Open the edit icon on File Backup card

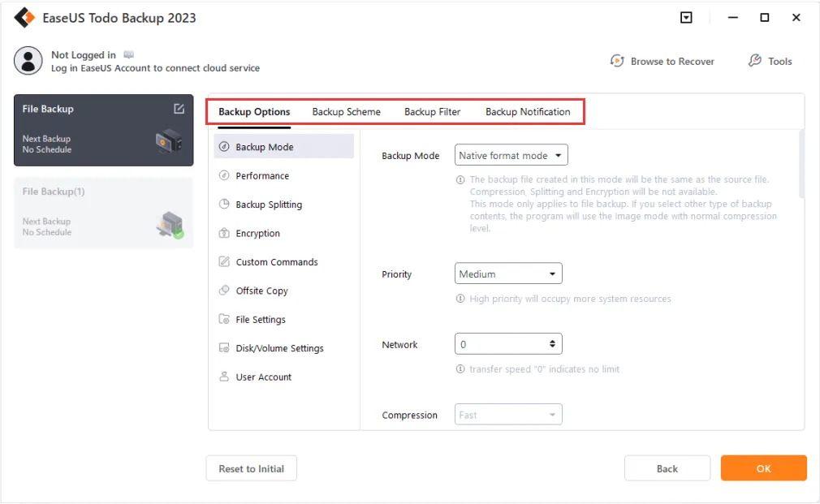[180, 108]
